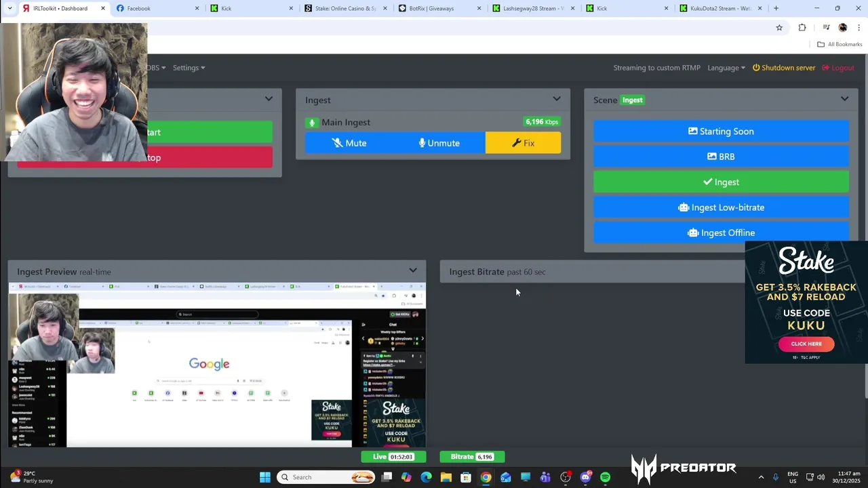The height and width of the screenshot is (488, 868).
Task: Open Spotify from taskbar
Action: click(x=605, y=477)
